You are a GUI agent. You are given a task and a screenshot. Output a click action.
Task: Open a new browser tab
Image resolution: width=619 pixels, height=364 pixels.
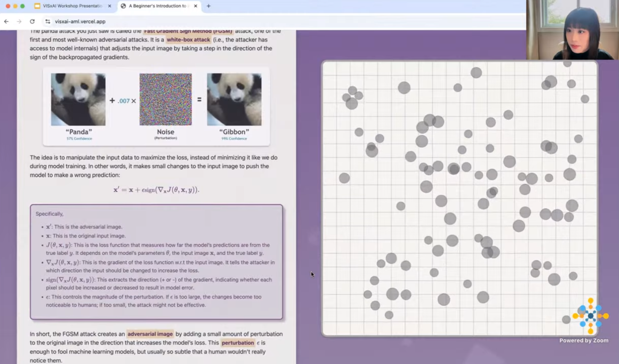208,6
